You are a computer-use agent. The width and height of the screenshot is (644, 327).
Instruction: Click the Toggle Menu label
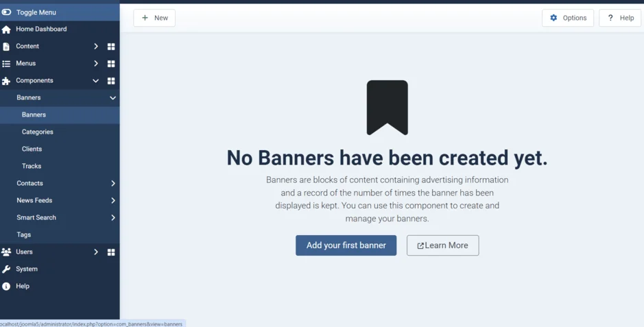pyautogui.click(x=36, y=12)
